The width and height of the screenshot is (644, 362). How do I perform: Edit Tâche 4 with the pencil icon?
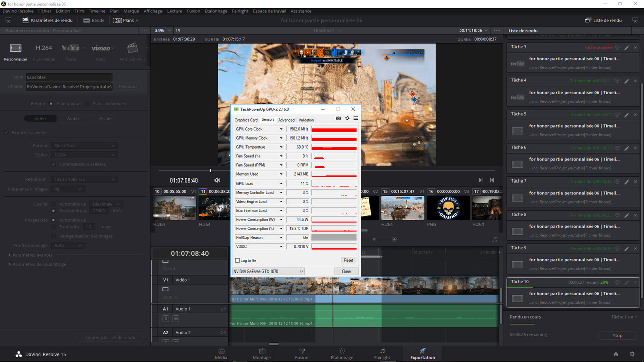pos(627,81)
